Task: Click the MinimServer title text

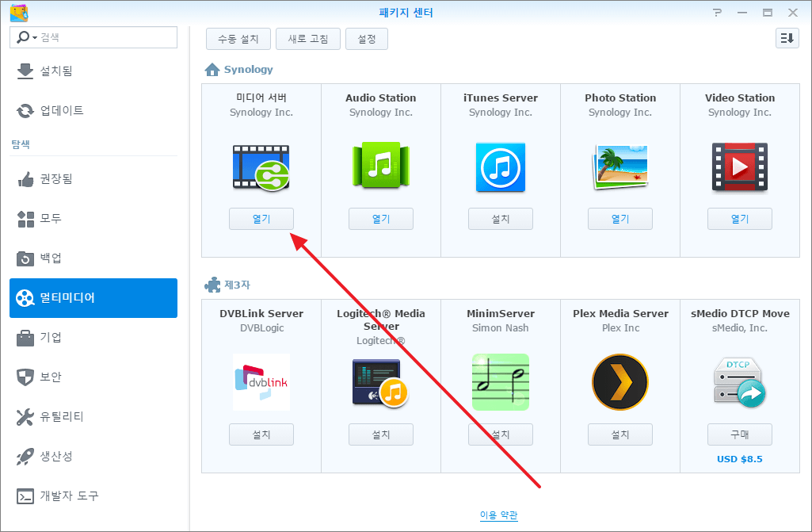Action: [500, 313]
